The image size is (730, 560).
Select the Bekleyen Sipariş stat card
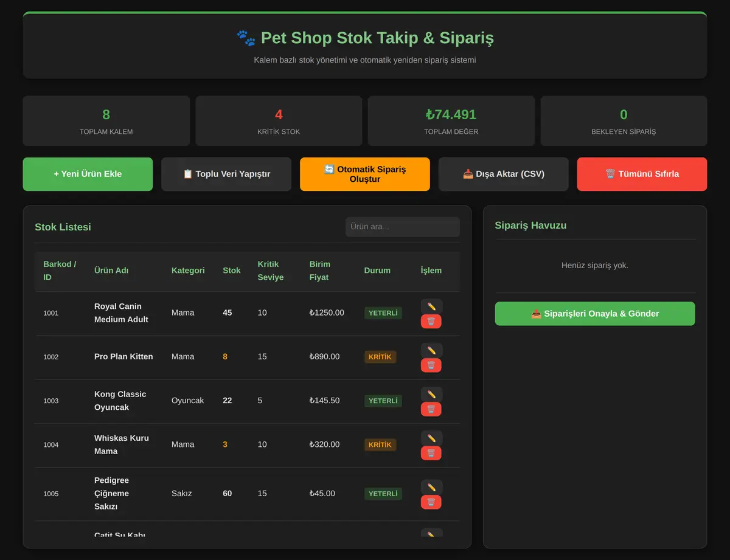624,121
